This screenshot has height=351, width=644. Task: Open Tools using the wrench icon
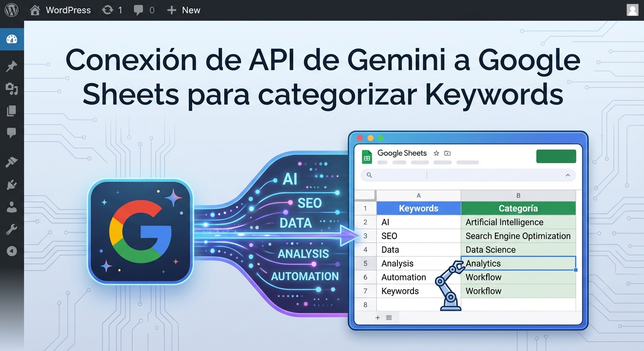tap(11, 229)
